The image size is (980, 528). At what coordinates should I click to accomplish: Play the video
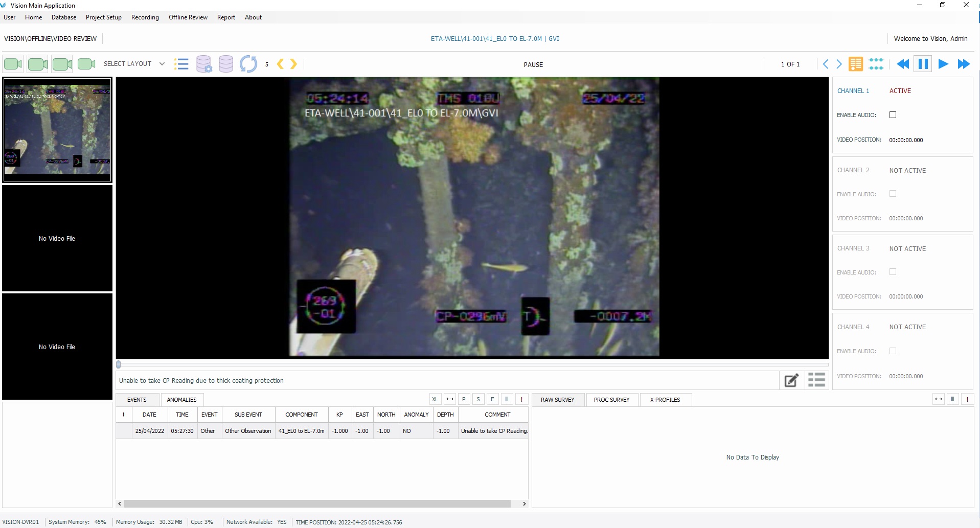pyautogui.click(x=943, y=64)
